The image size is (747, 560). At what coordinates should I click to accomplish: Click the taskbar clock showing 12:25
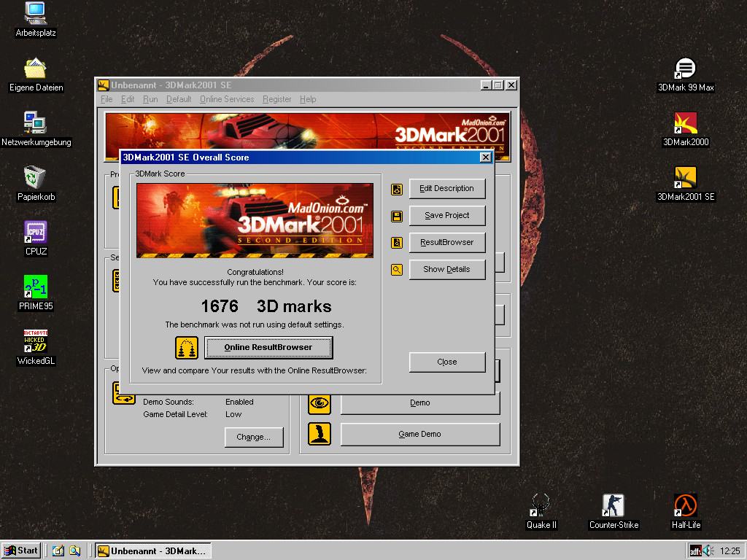[x=729, y=551]
